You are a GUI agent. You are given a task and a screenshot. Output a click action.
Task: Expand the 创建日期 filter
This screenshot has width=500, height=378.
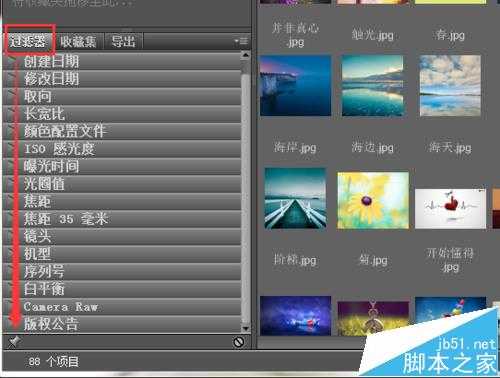pos(122,61)
